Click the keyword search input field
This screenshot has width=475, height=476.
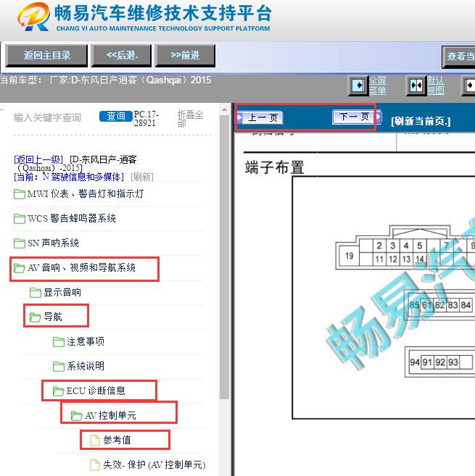54,117
